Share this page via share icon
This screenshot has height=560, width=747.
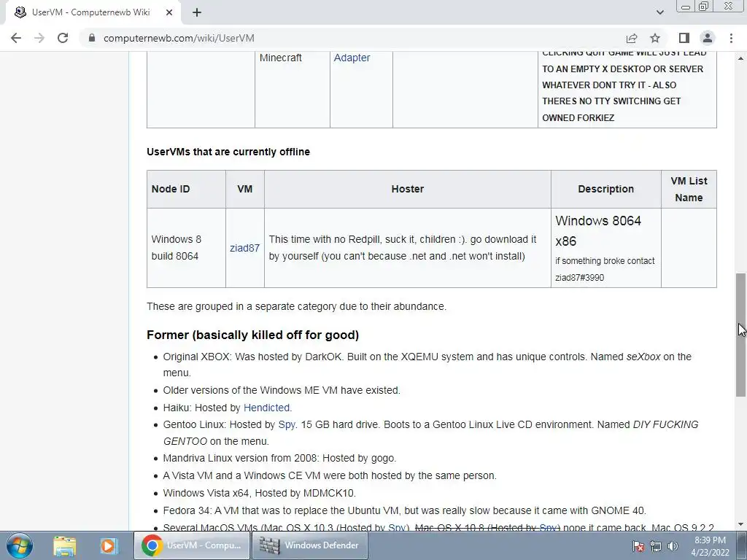(x=632, y=38)
